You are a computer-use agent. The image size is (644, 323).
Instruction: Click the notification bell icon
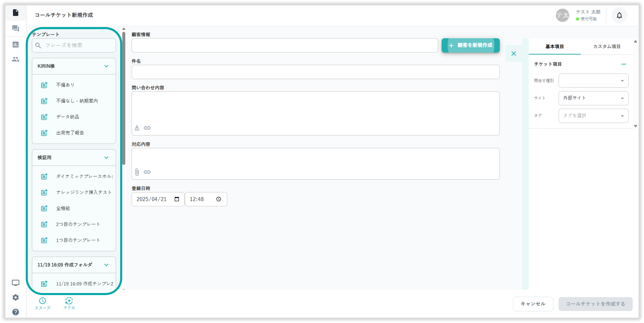coord(619,16)
